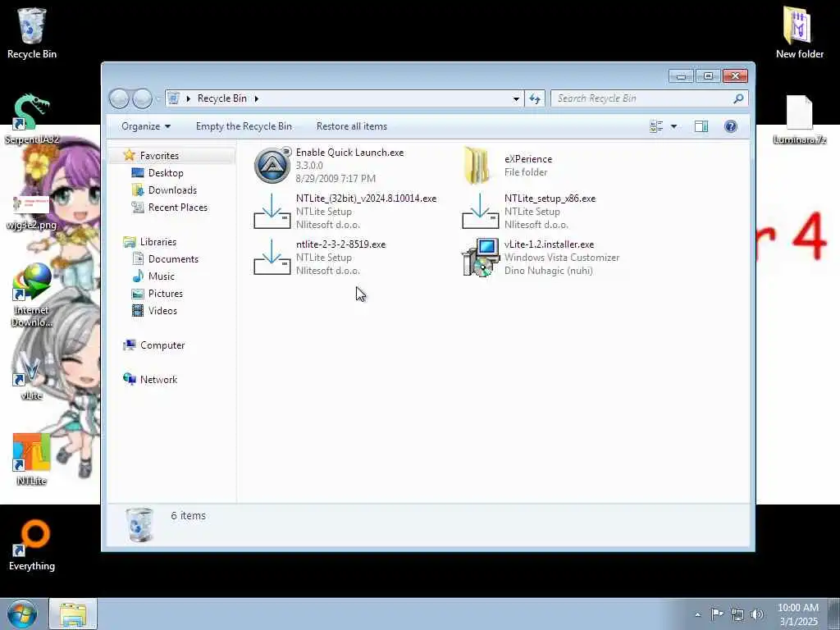
Task: Click file name text 'Enable Quick Launch.exe'
Action: click(x=349, y=153)
